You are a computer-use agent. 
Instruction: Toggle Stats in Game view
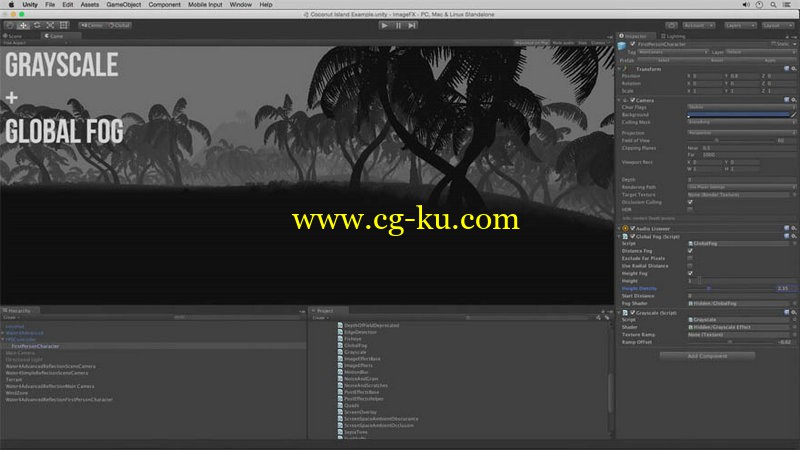click(x=582, y=43)
